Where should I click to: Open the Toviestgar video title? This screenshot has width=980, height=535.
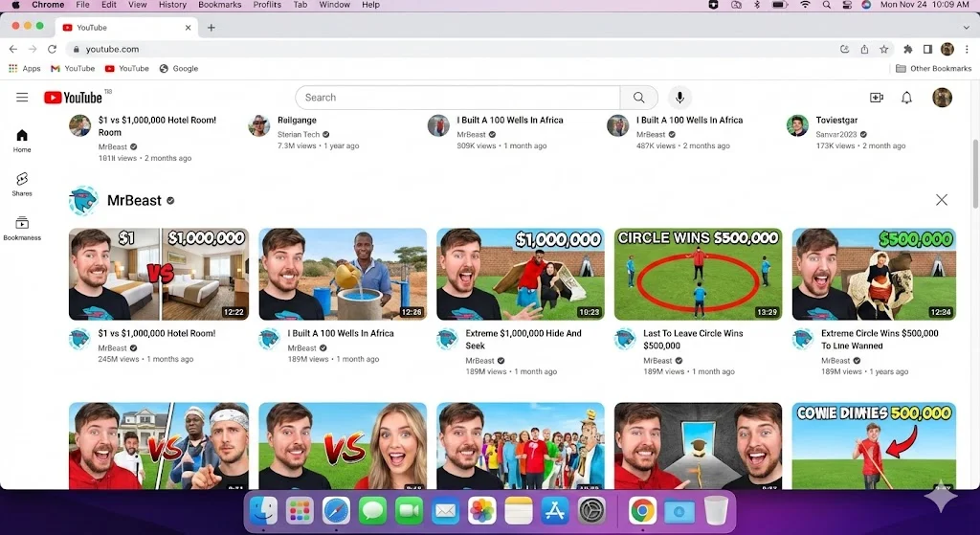(x=836, y=120)
